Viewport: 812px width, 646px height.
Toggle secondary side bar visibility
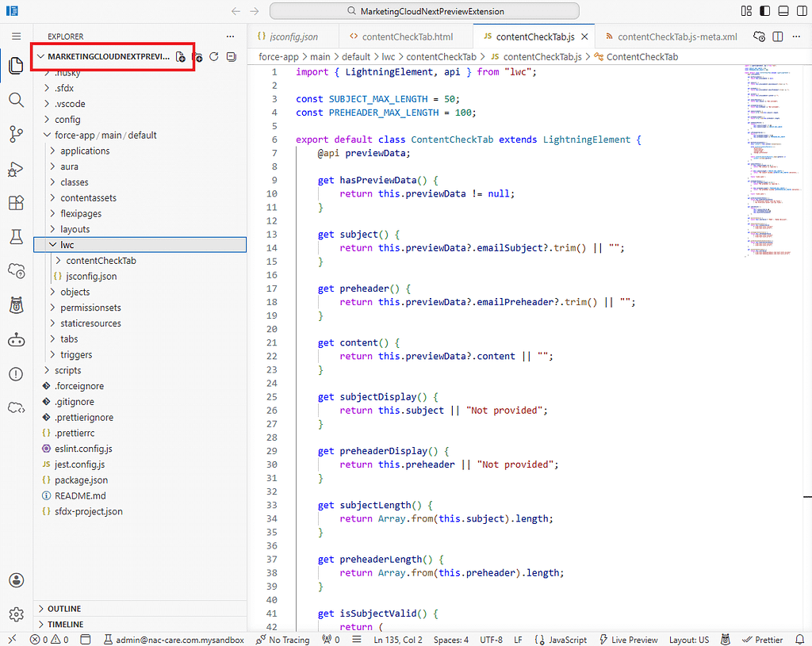click(x=802, y=11)
